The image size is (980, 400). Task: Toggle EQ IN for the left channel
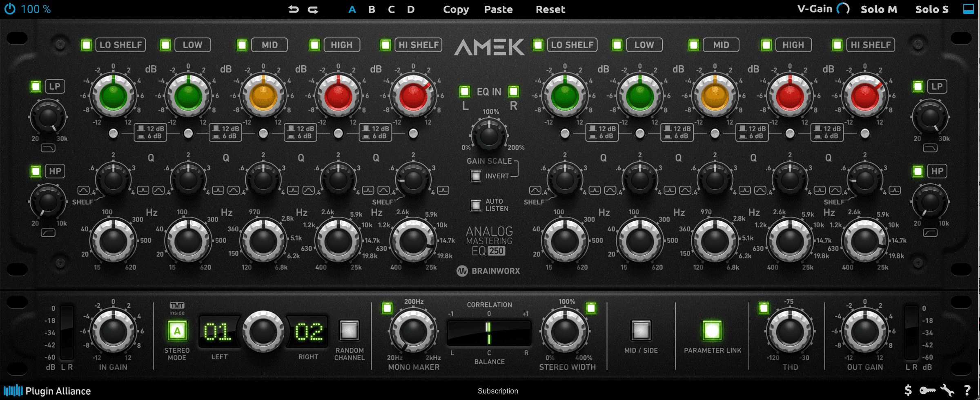tap(465, 91)
